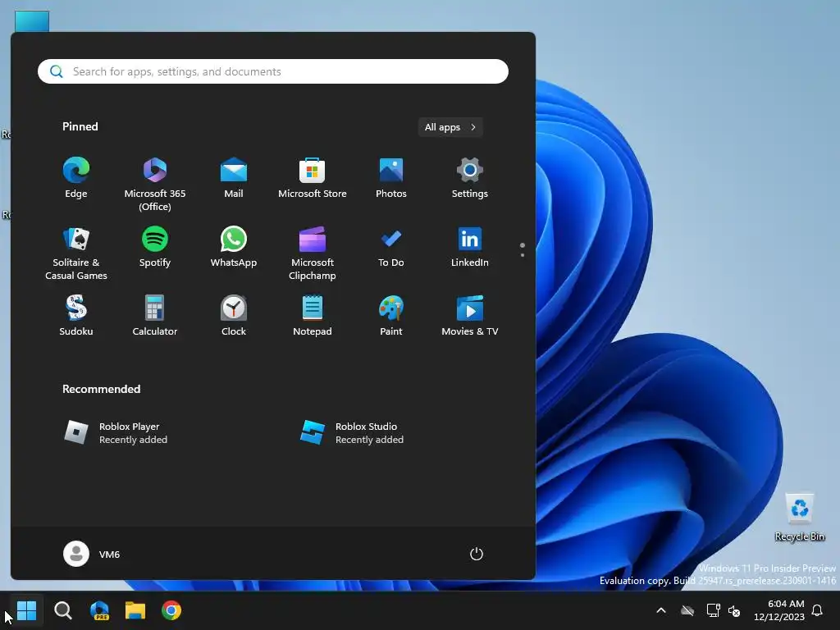Screen dimensions: 840x630
Task: Launch Edge Preview from the taskbar
Action: click(x=99, y=610)
